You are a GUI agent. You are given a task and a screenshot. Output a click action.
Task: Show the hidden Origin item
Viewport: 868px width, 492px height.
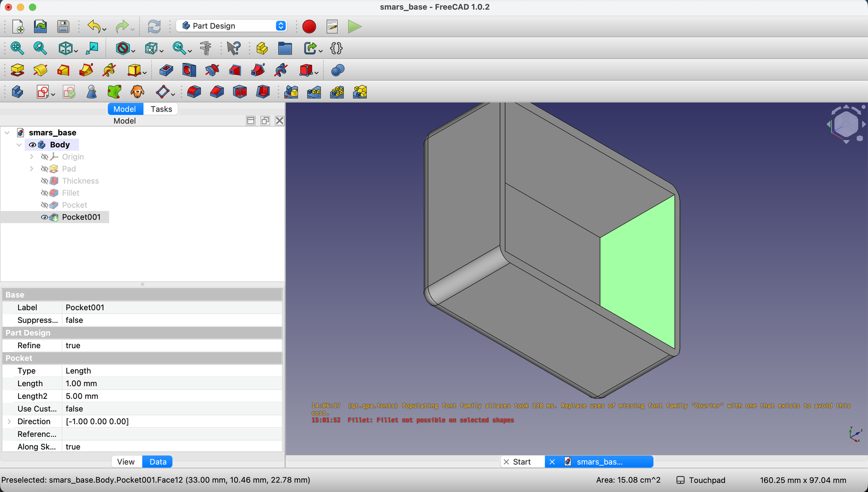(x=44, y=157)
